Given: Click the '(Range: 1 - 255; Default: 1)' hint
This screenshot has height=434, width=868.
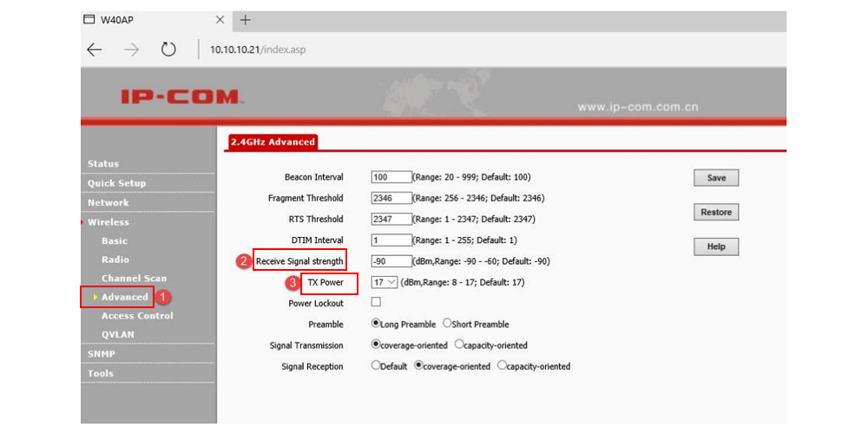Looking at the screenshot, I should 464,240.
